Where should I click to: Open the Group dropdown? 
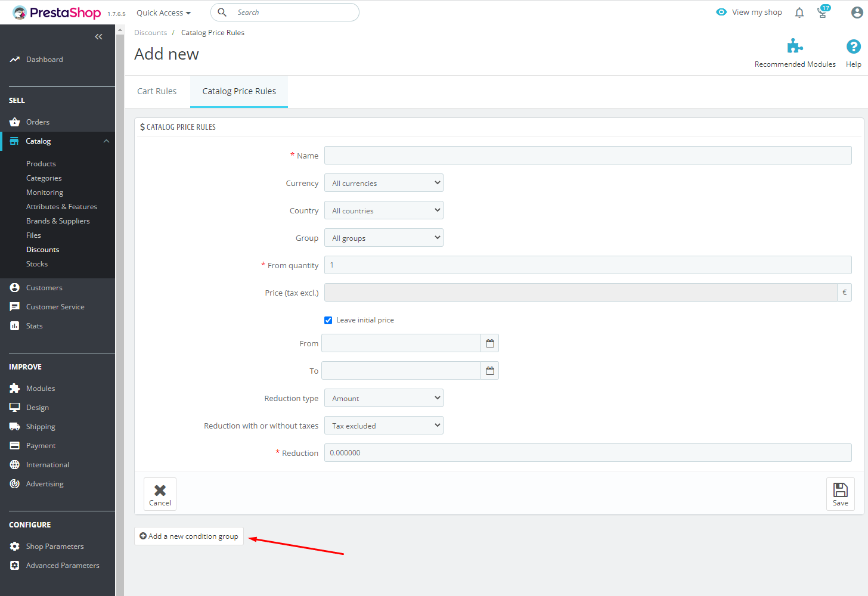384,238
